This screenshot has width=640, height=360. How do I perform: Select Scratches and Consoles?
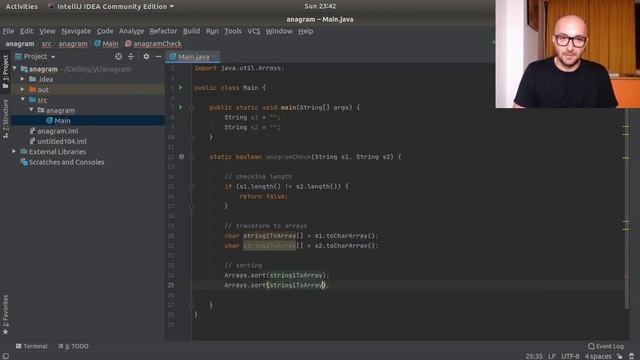[x=62, y=162]
